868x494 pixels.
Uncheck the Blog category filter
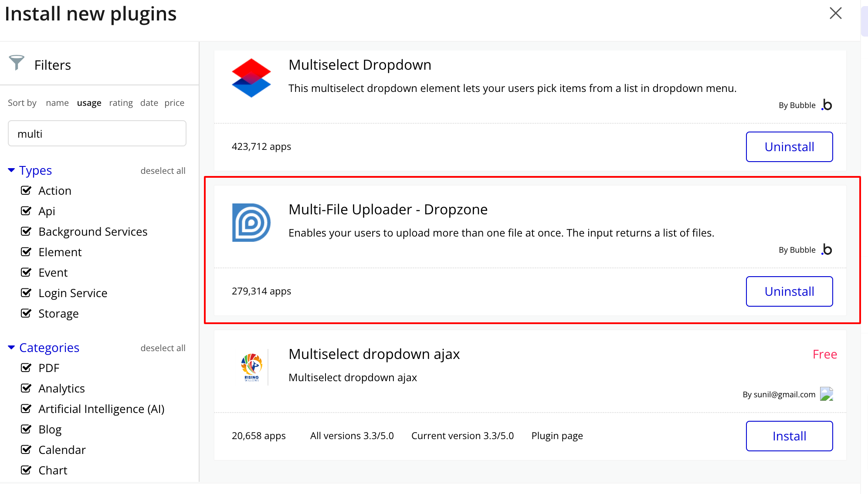(26, 429)
